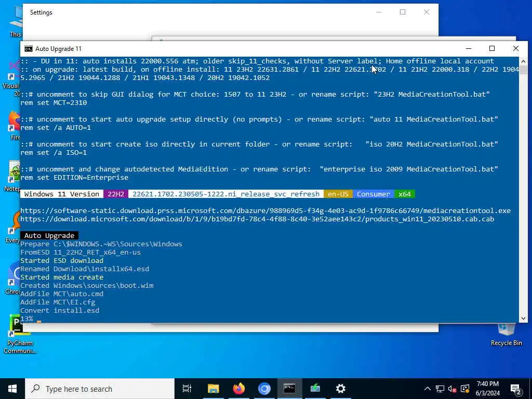Minimize the Auto Upgrade 11 window

click(x=469, y=48)
